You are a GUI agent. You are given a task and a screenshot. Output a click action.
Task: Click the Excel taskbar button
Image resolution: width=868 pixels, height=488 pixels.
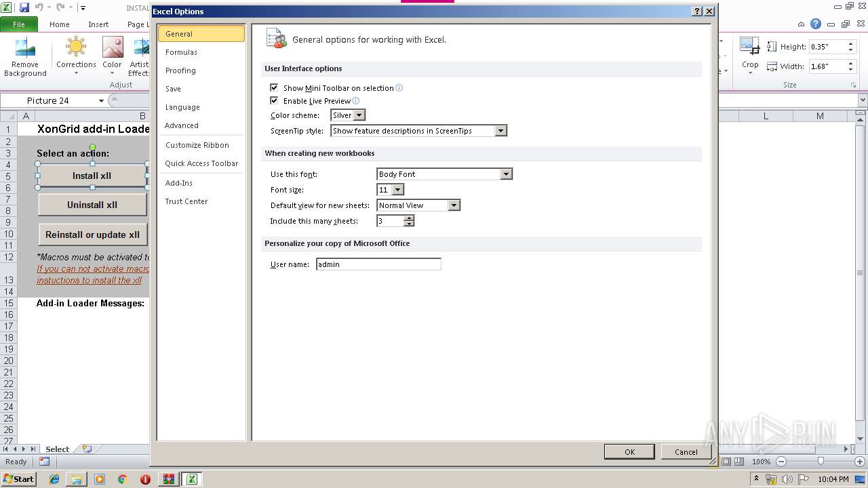point(192,479)
